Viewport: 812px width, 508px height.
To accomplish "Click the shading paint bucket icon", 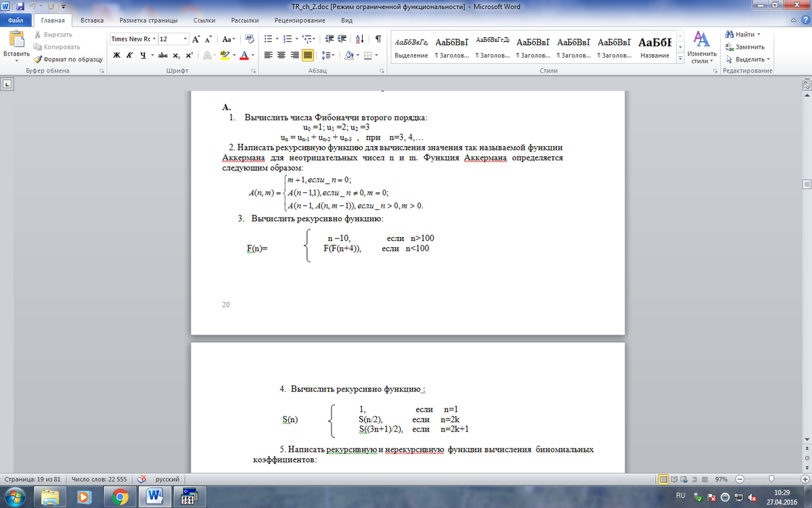I will coord(348,56).
